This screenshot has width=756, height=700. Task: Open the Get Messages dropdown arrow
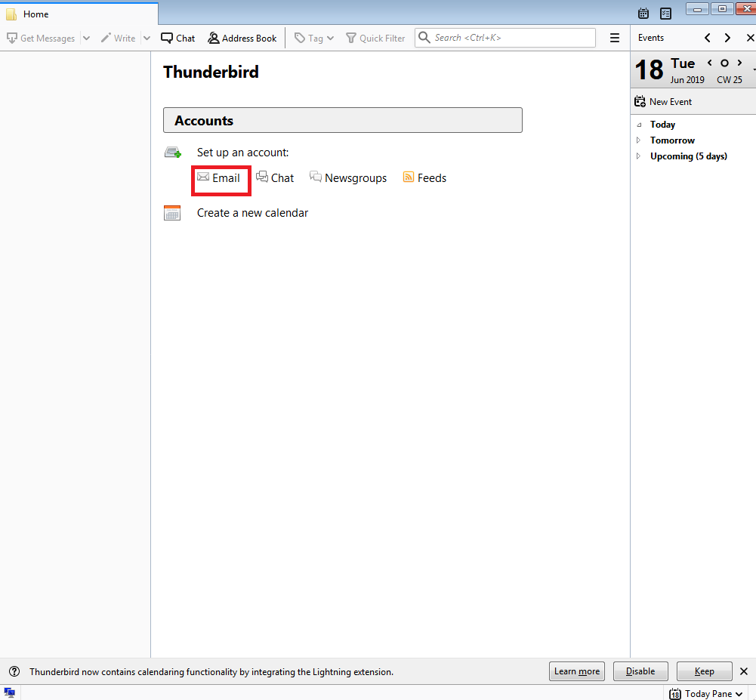pyautogui.click(x=86, y=38)
